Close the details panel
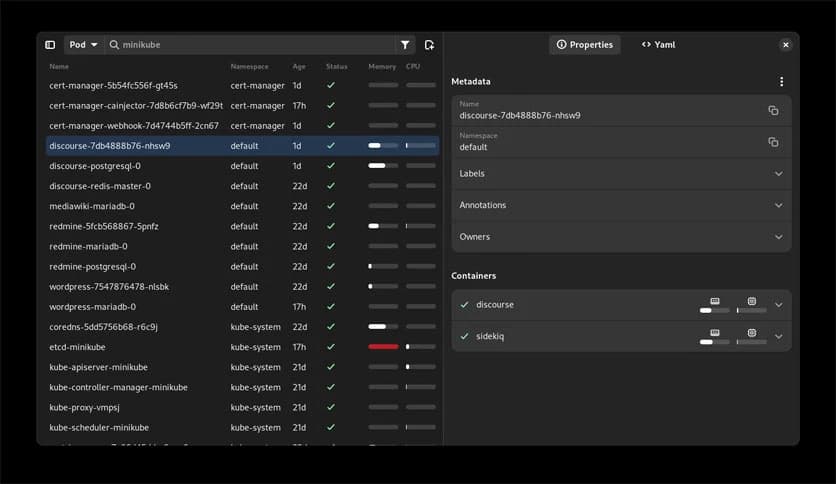This screenshot has height=484, width=836. coord(785,45)
